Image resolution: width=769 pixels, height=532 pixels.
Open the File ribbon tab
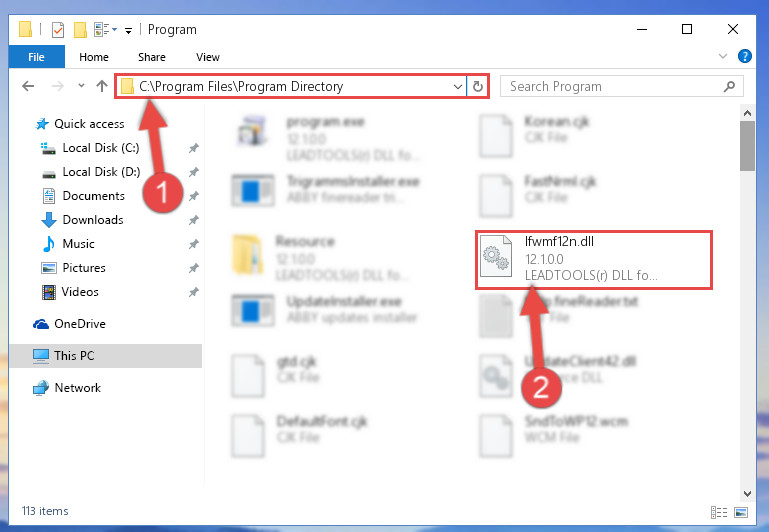[36, 57]
